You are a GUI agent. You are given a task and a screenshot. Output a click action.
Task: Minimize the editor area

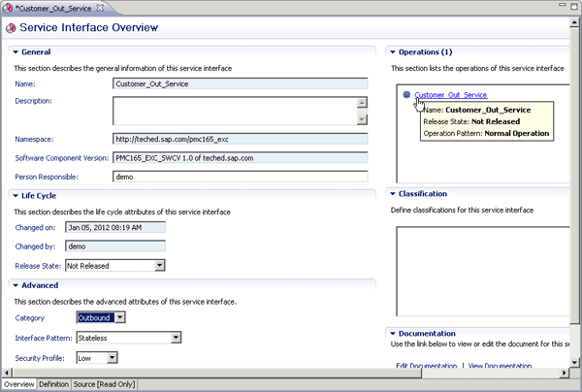coord(563,5)
